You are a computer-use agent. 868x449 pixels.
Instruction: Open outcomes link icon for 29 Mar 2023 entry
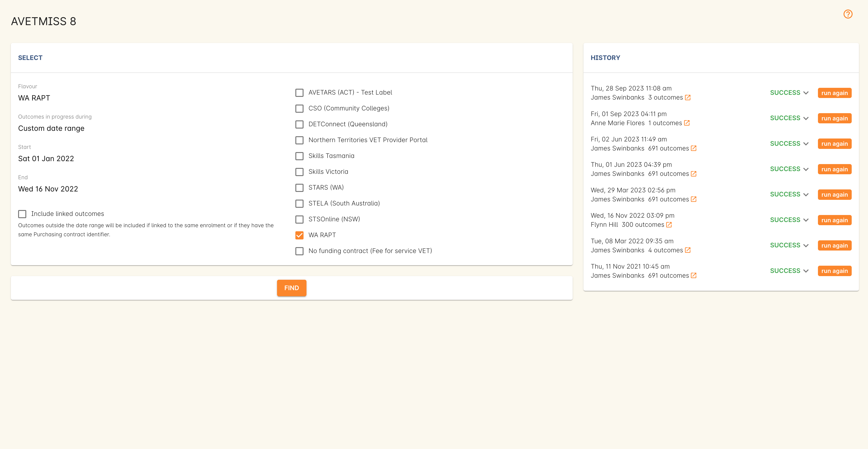(x=693, y=199)
